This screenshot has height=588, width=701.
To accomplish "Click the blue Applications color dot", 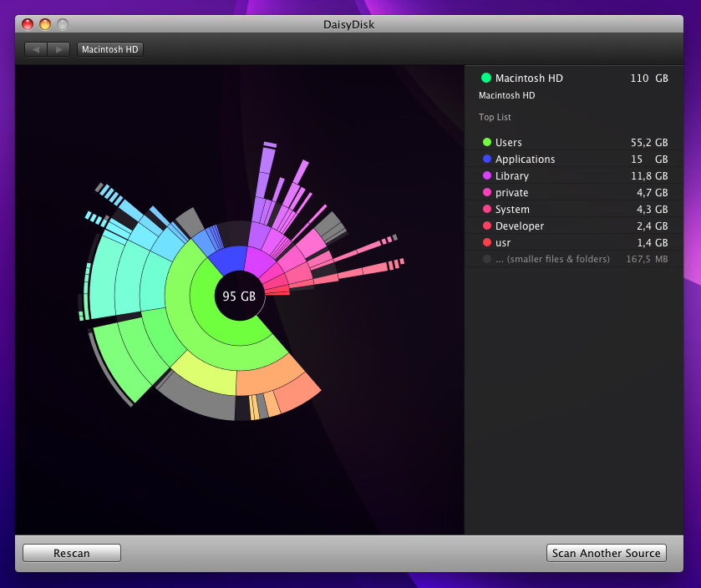I will (487, 159).
